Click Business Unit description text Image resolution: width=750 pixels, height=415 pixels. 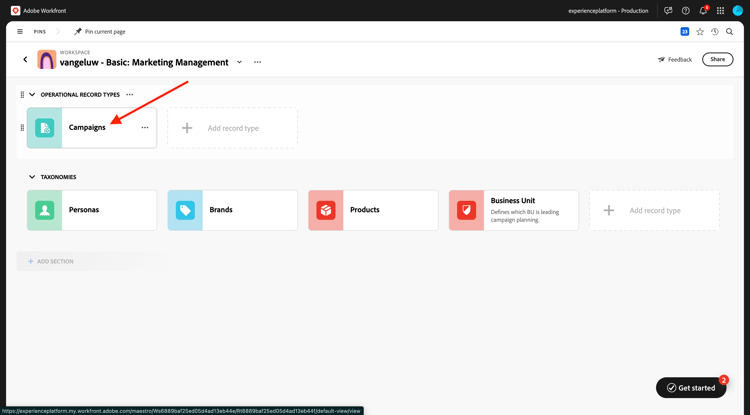525,216
